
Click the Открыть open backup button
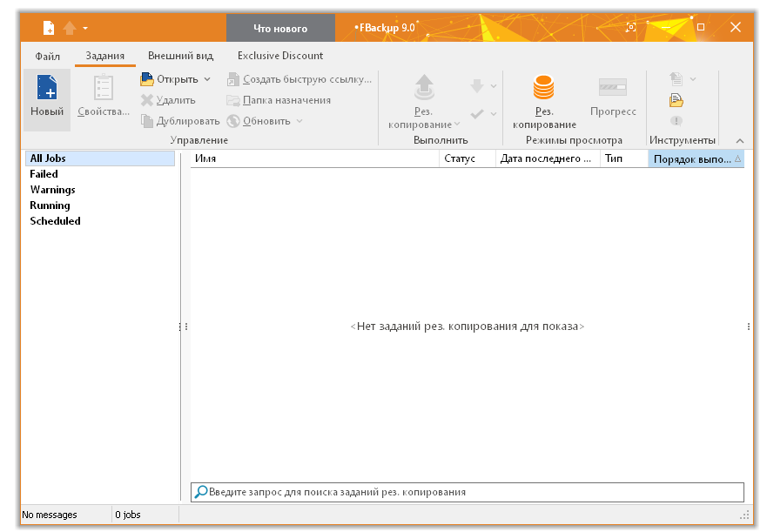click(169, 79)
